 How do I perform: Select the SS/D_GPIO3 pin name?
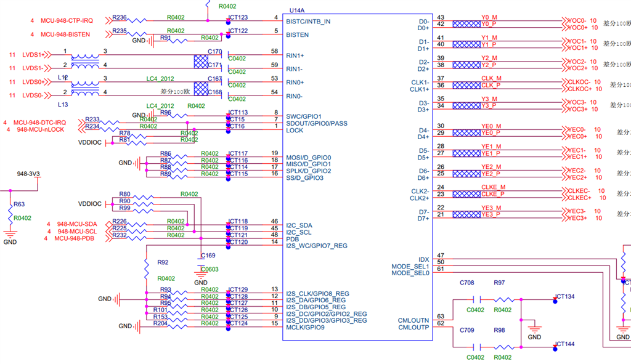[x=304, y=178]
